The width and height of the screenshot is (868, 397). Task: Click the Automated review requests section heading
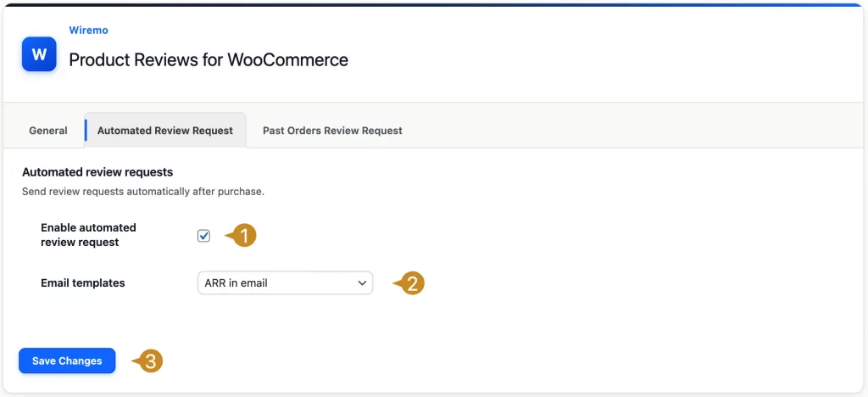[x=97, y=172]
